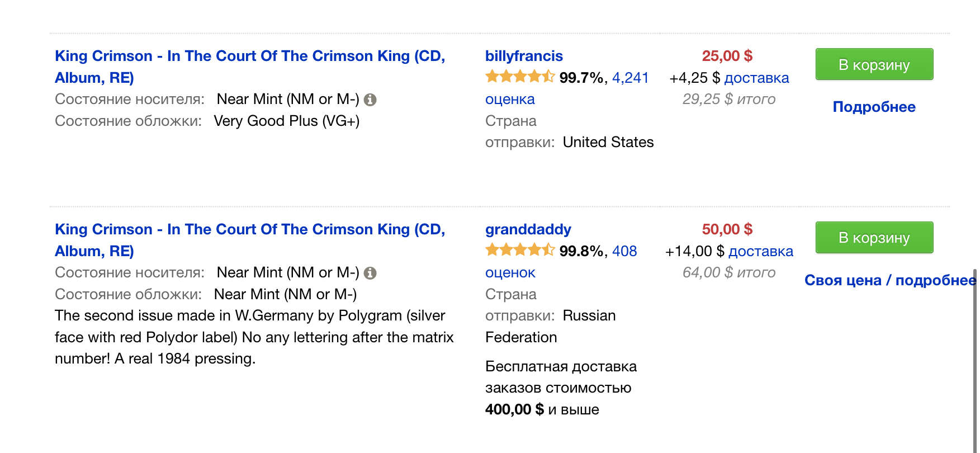980x453 pixels.
Task: Open first King Crimson CD listing title
Action: pyautogui.click(x=250, y=67)
